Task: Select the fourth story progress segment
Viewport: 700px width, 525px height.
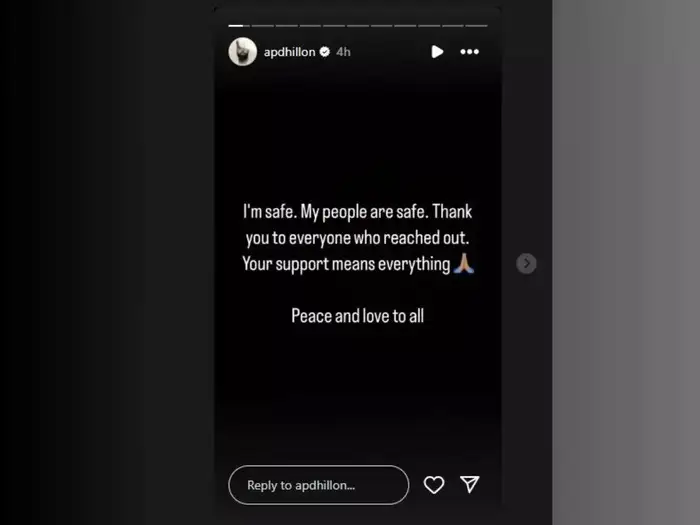Action: tap(310, 26)
